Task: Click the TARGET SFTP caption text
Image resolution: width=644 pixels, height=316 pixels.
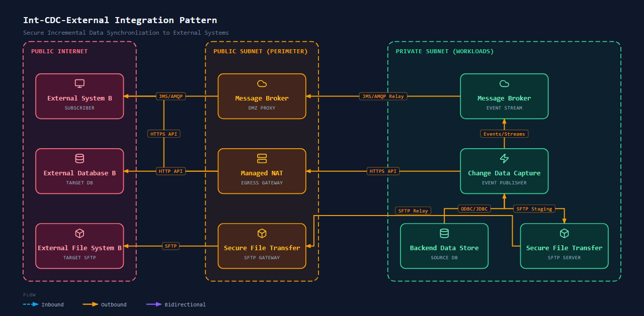Action: [x=79, y=258]
